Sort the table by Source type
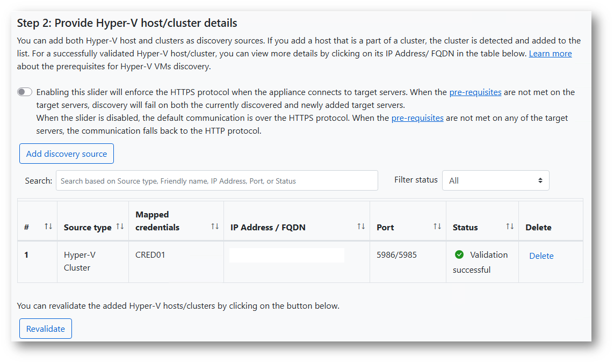 [120, 227]
